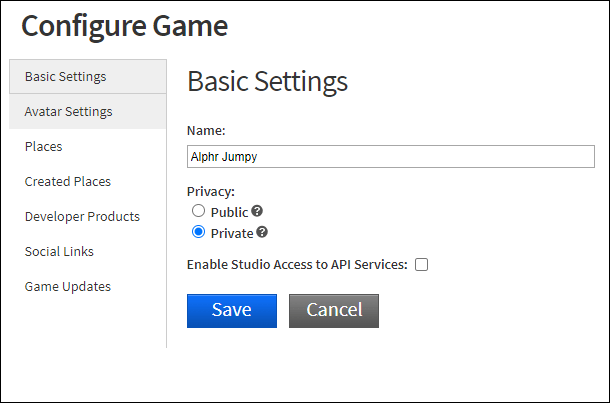Go to the Places tab

(x=44, y=146)
